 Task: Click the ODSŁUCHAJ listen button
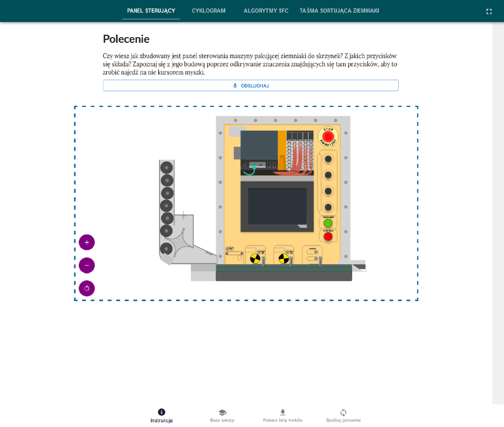[x=250, y=86]
